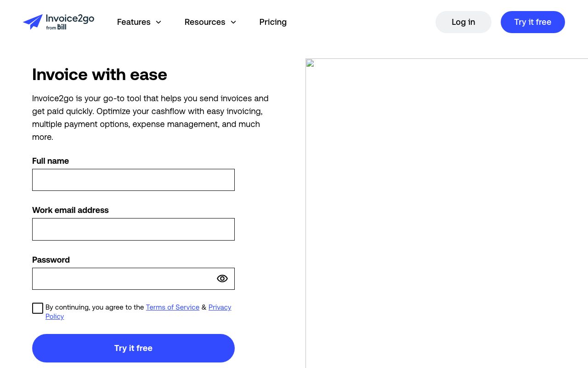
Task: Select the Features menu item
Action: point(134,22)
